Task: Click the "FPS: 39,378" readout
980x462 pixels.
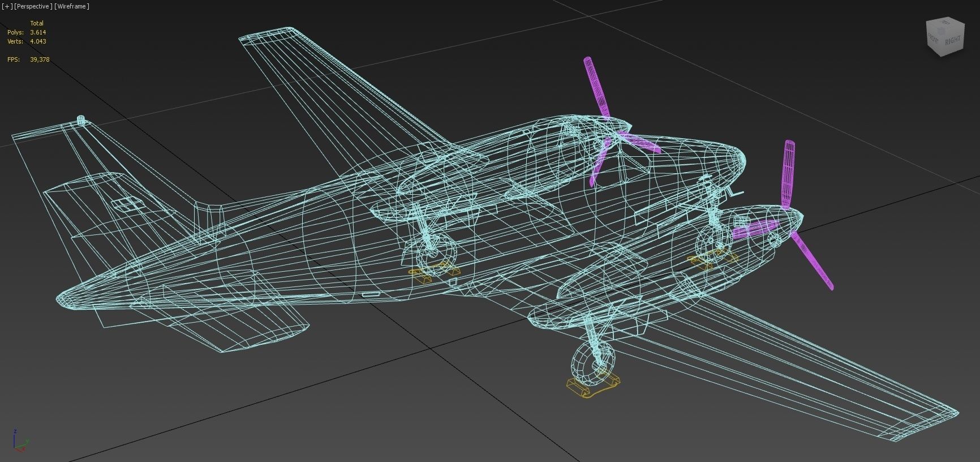Action: [28, 59]
